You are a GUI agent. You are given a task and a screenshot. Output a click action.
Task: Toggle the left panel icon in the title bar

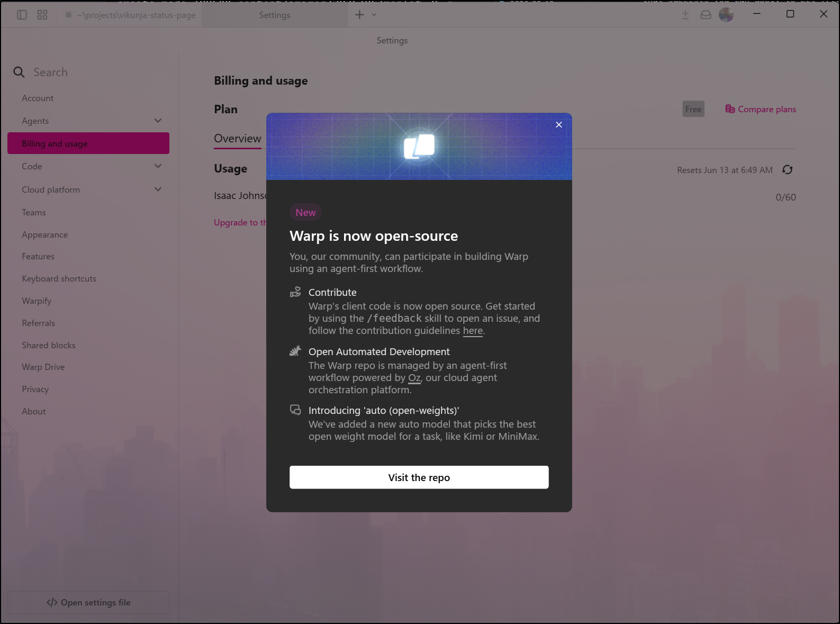(22, 15)
